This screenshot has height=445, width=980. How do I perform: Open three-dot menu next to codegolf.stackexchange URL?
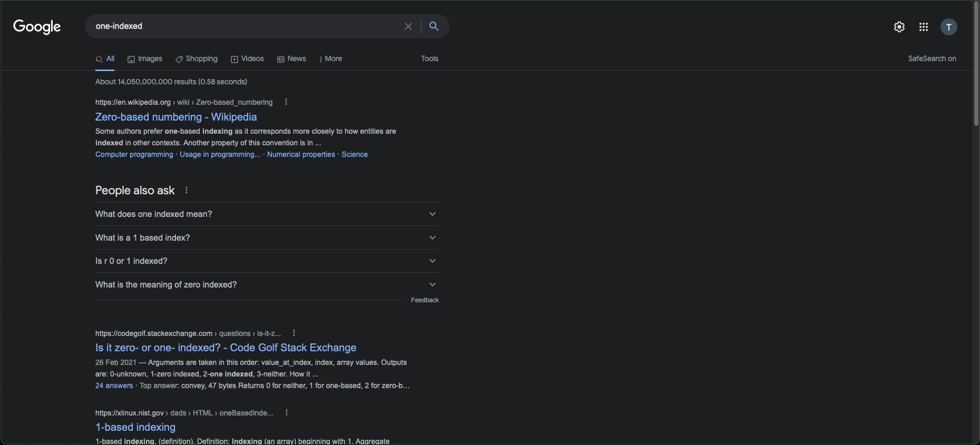(294, 333)
